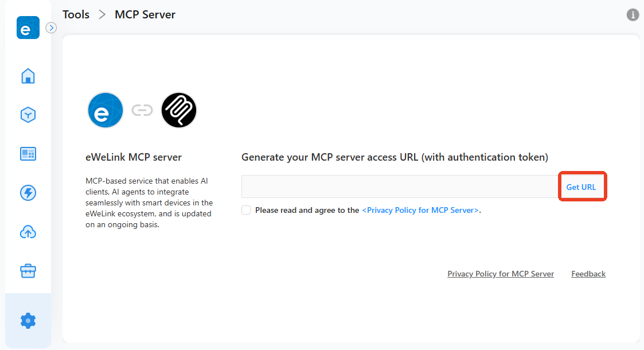The width and height of the screenshot is (644, 350).
Task: Go to Tools in the breadcrumb
Action: 76,15
